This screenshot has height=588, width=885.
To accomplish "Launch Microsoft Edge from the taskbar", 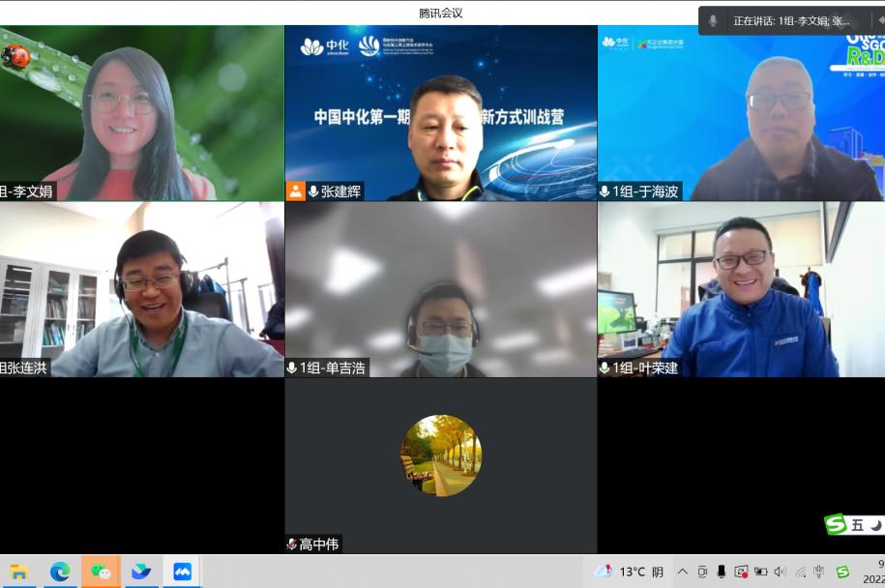I will [60, 571].
